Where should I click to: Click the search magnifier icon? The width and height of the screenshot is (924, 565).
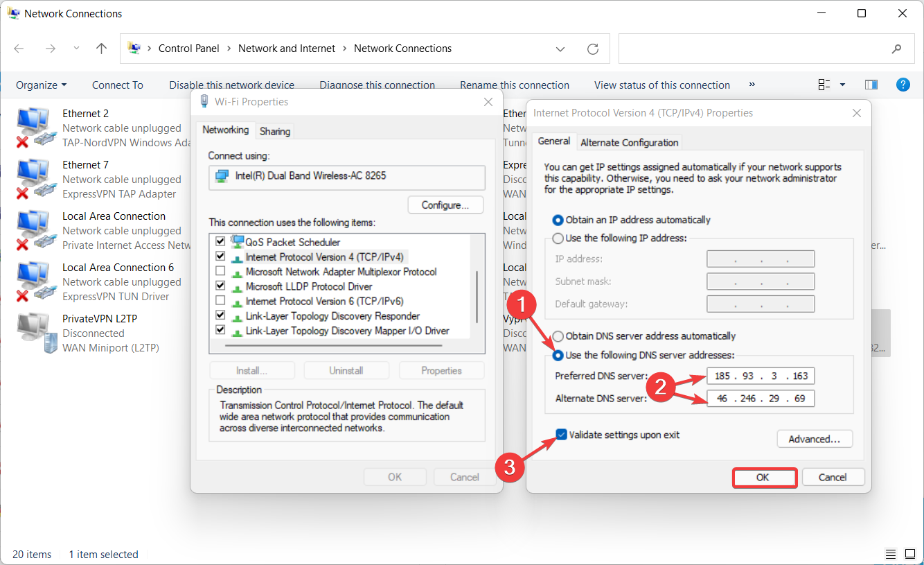pos(896,49)
